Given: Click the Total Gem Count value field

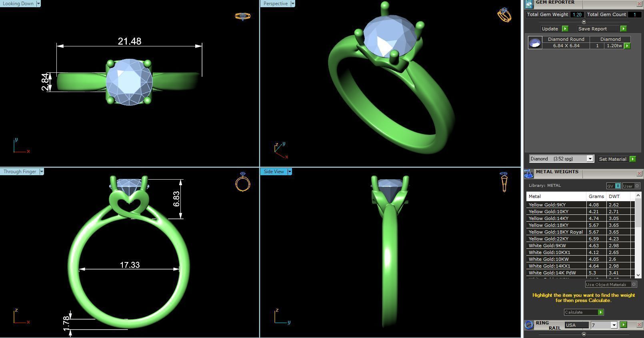Looking at the screenshot, I should click(634, 14).
